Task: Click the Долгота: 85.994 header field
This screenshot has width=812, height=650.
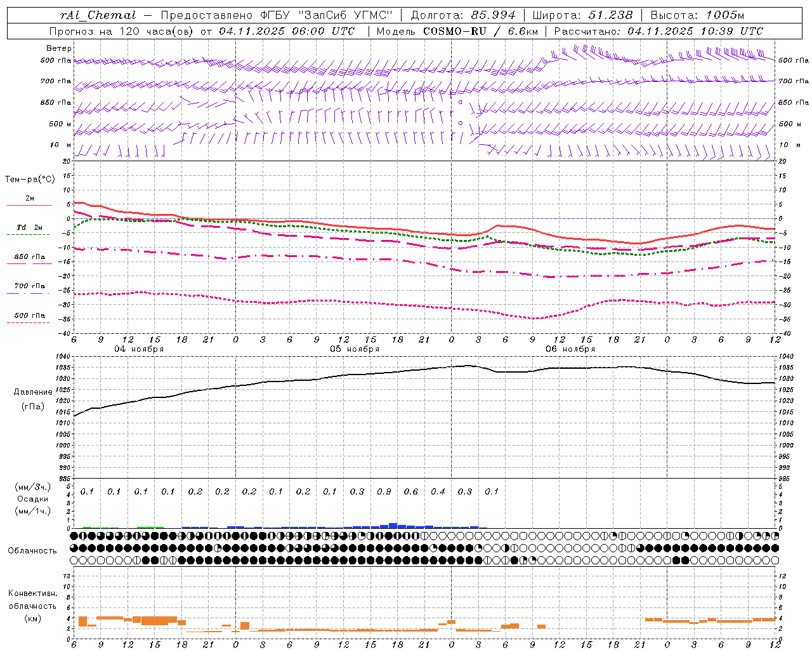Action: point(463,15)
